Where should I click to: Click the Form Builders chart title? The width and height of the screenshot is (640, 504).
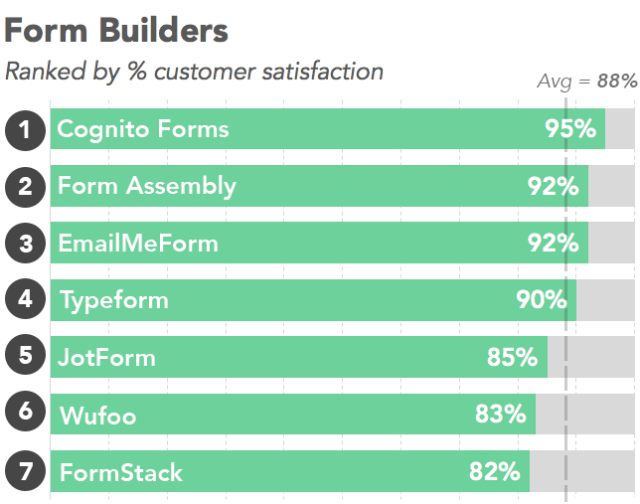(x=117, y=30)
